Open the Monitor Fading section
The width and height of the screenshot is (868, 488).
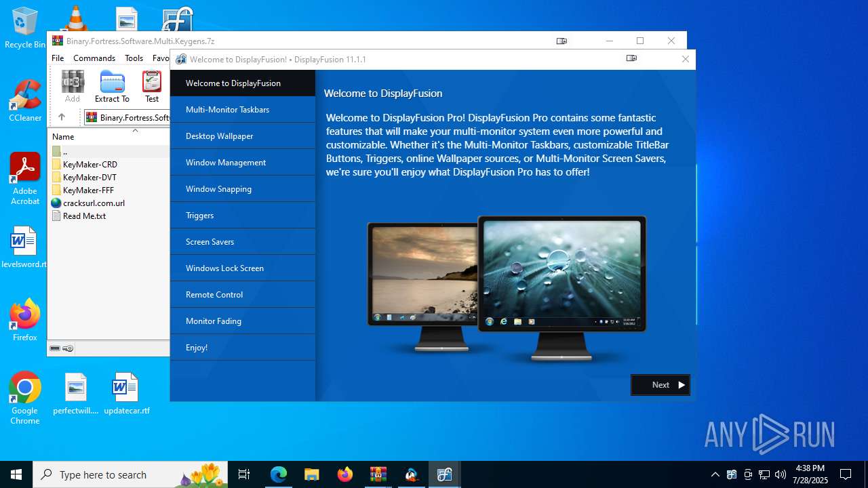243,321
